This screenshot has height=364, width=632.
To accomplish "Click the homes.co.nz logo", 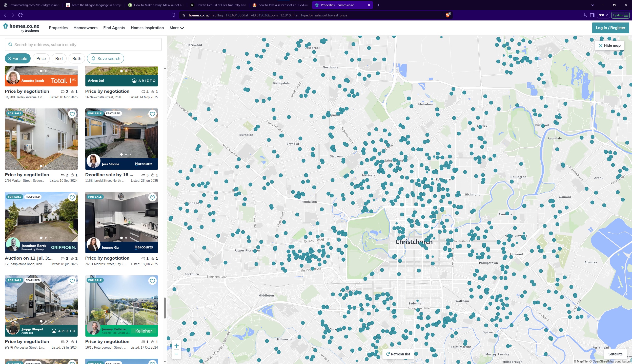I will pos(21,28).
